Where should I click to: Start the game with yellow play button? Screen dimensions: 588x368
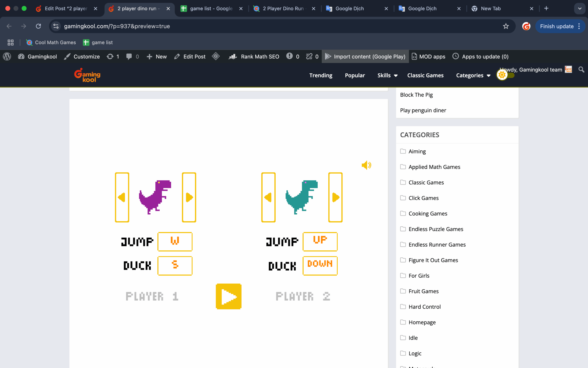coord(228,296)
